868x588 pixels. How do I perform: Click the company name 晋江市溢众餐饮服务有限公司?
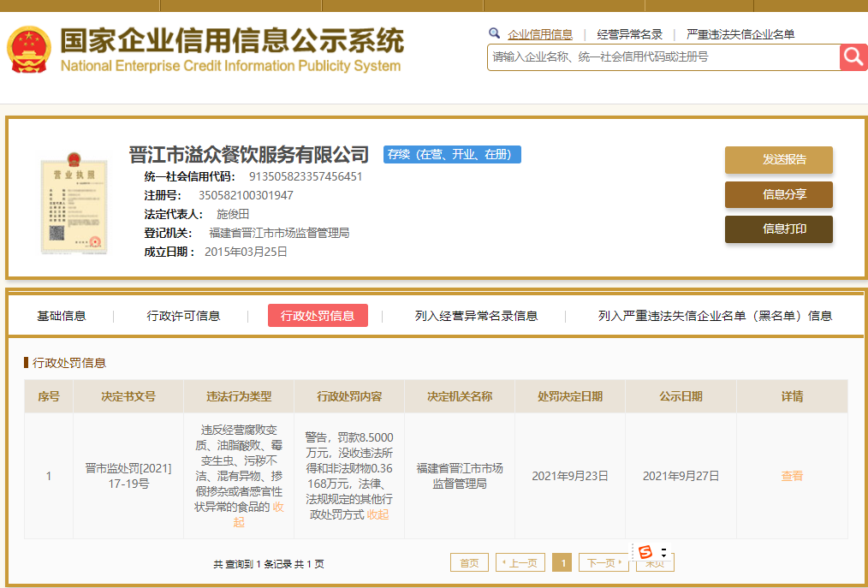(x=248, y=154)
